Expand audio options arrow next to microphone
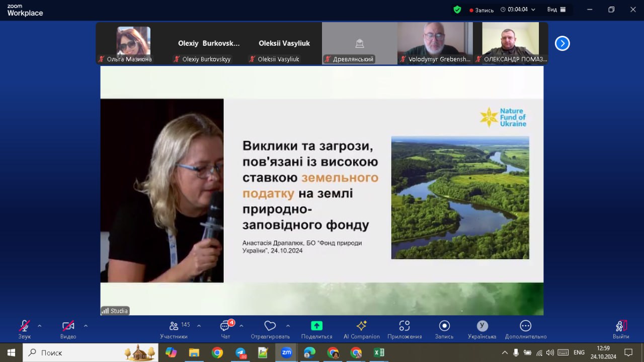The width and height of the screenshot is (644, 362). click(40, 326)
